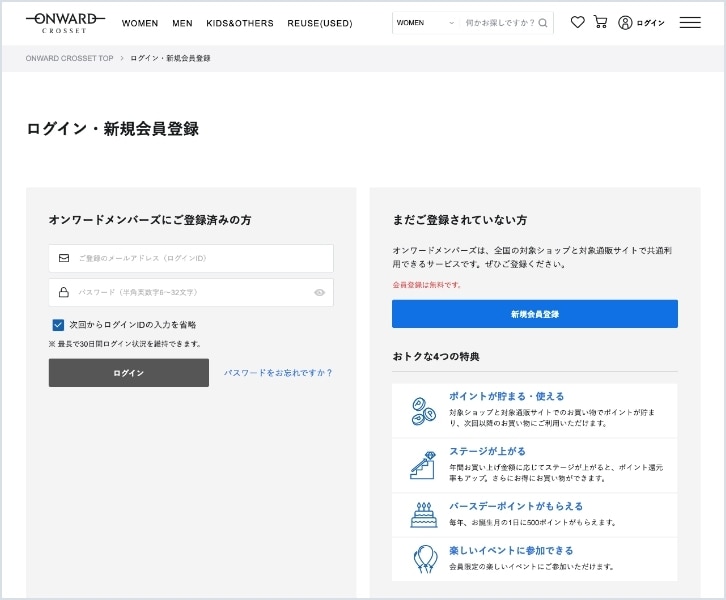Open the WOMEN navigation menu
The image size is (726, 600).
140,23
